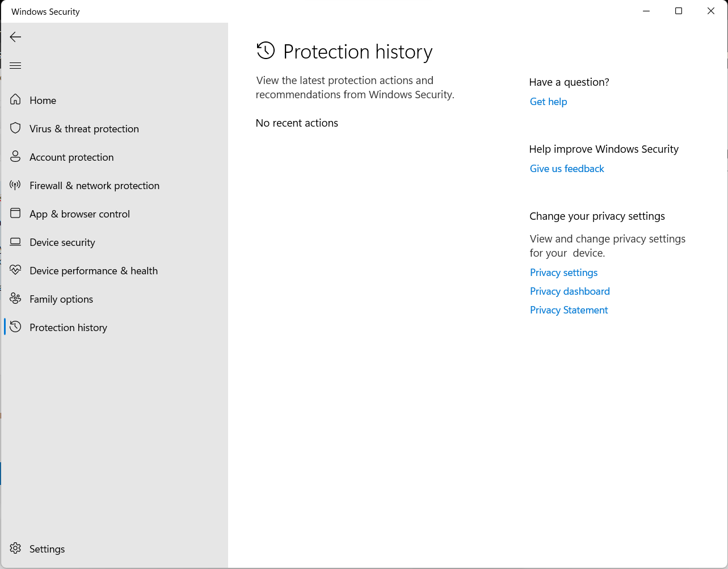The width and height of the screenshot is (728, 569).
Task: Open Family options section
Action: (114, 299)
